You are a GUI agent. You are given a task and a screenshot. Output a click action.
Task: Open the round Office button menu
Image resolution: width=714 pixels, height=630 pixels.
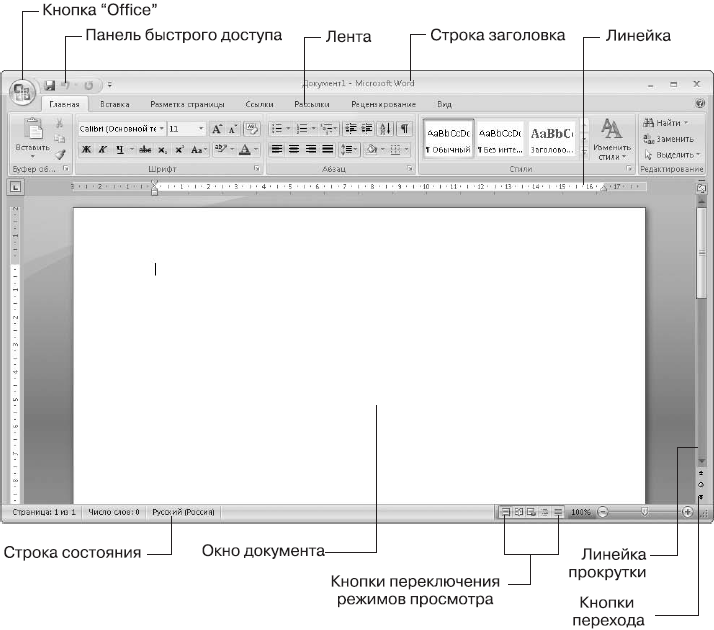(x=22, y=90)
